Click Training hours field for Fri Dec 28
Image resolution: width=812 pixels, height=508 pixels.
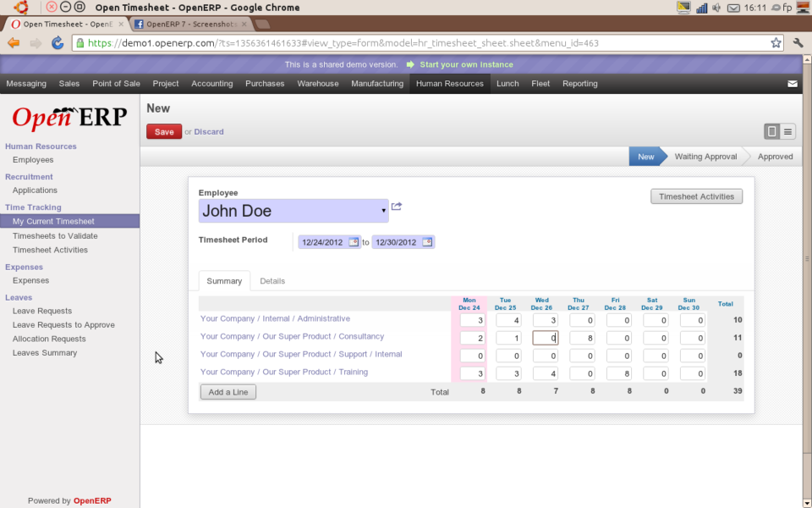click(619, 373)
